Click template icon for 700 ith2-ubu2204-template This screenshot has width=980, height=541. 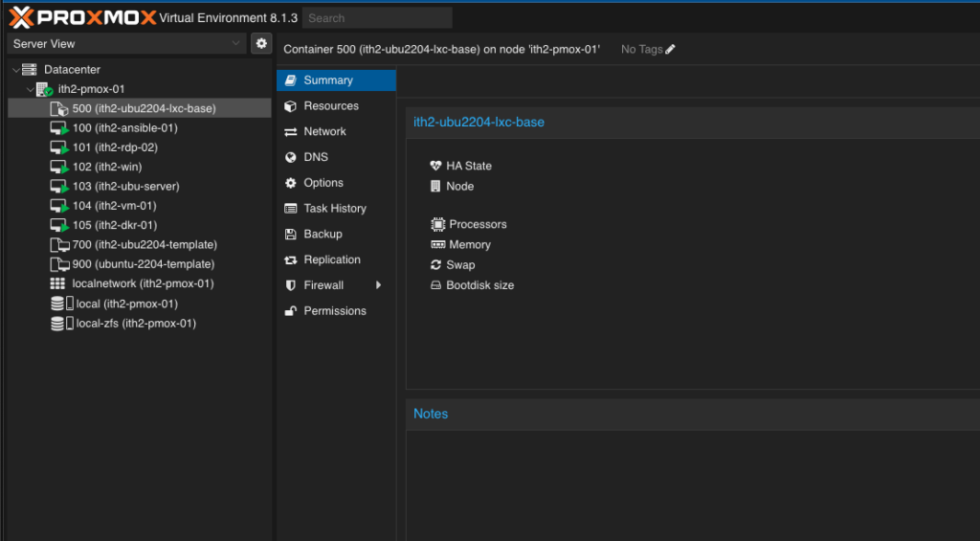(59, 245)
